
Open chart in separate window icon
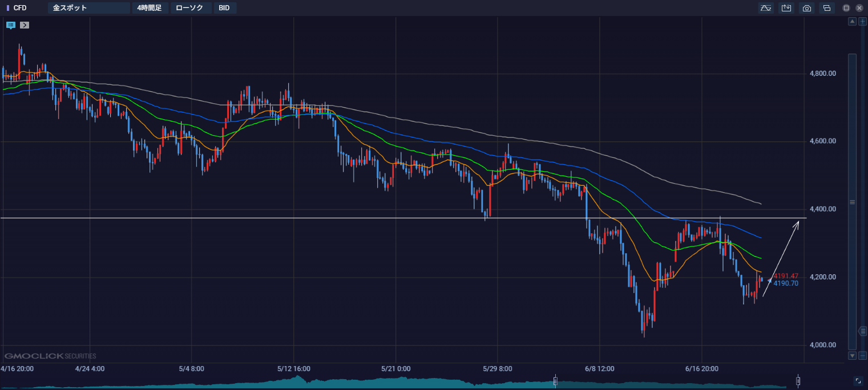point(826,8)
